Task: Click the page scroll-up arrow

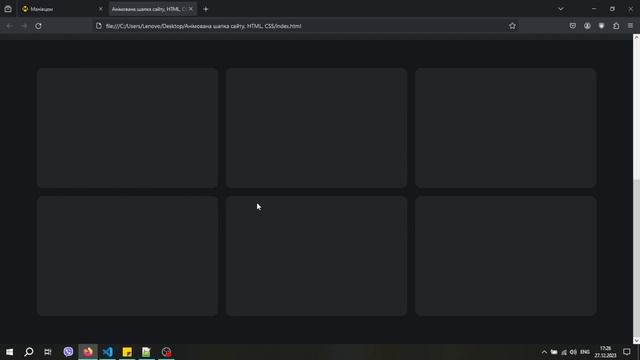Action: click(636, 37)
